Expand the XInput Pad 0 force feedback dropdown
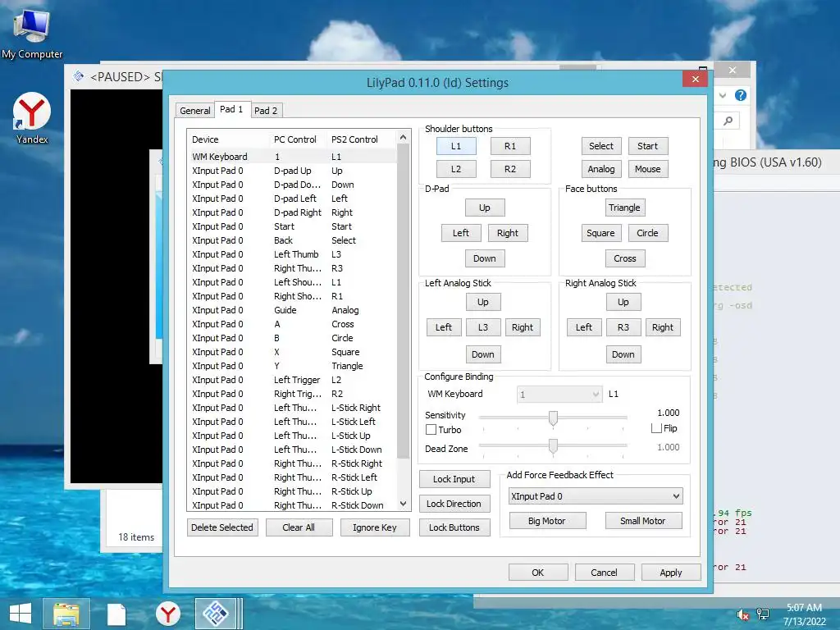 click(596, 496)
